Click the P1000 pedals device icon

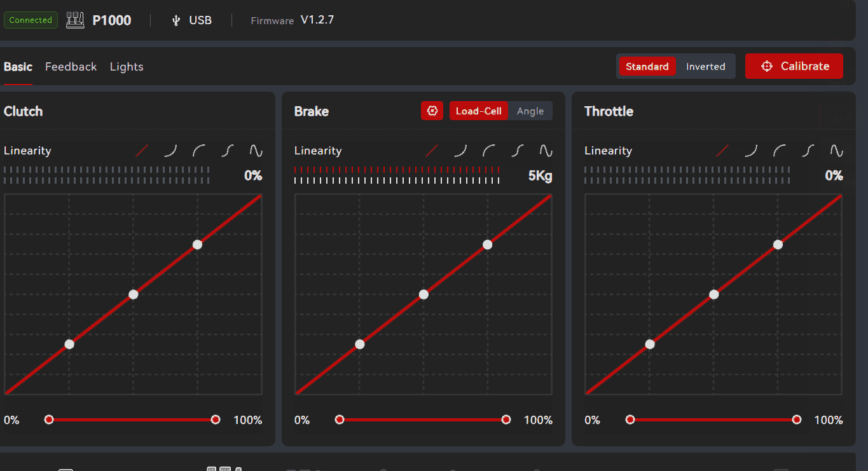[x=75, y=20]
